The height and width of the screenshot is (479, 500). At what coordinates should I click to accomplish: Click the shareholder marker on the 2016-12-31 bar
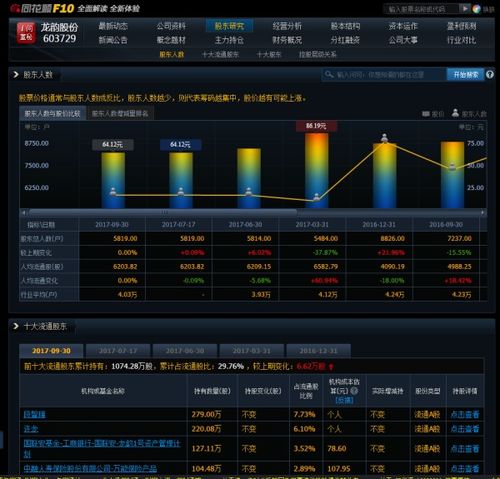385,138
